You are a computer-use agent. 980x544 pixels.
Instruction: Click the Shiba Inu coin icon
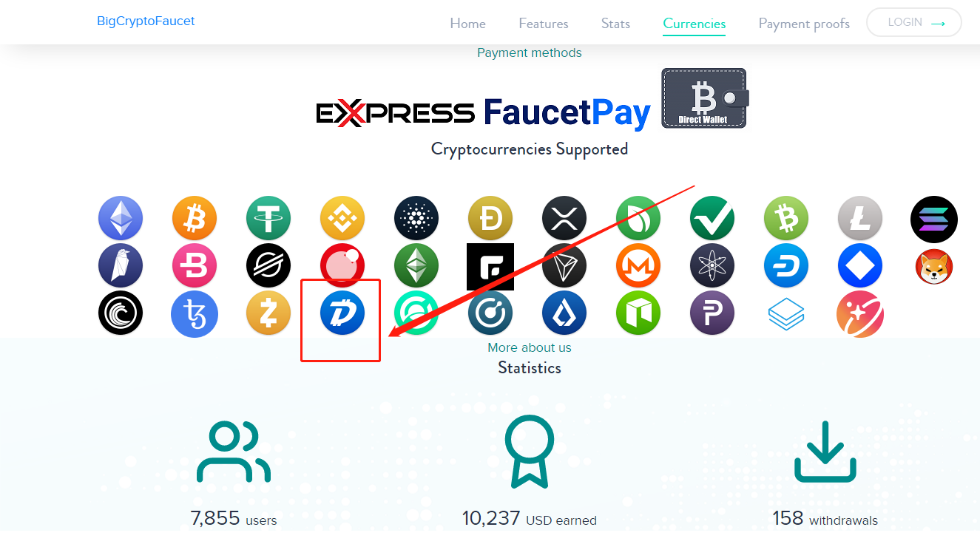click(934, 267)
